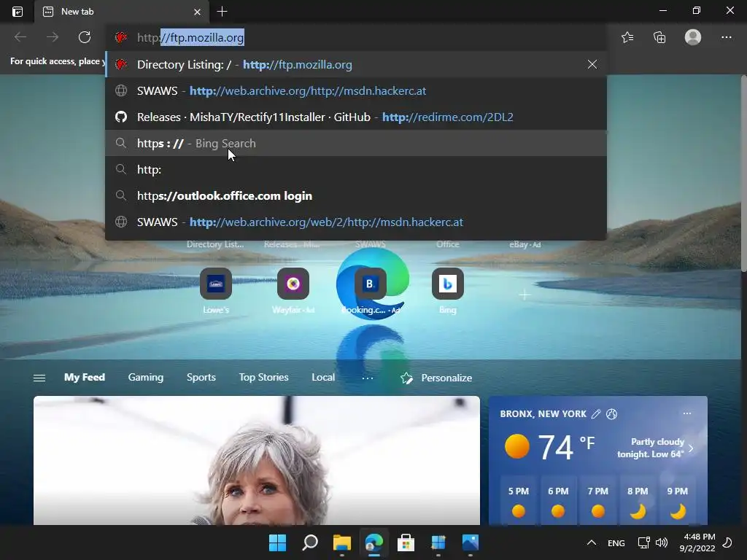Click the Bronx, New York location label
The image size is (747, 560).
tap(543, 414)
